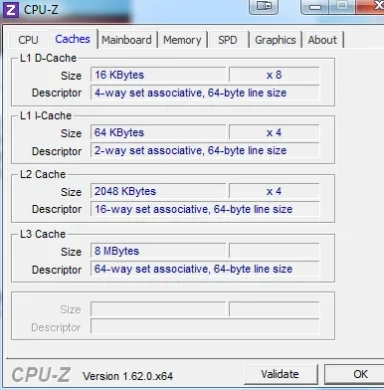The height and width of the screenshot is (390, 384).
Task: Click the empty L3 Cache multiplier field
Action: (274, 251)
